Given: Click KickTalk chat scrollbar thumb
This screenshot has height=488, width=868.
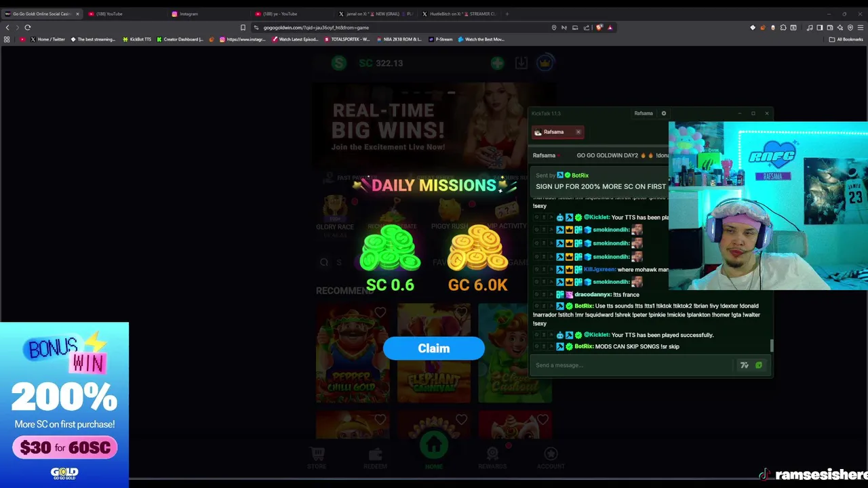Looking at the screenshot, I should coord(772,346).
